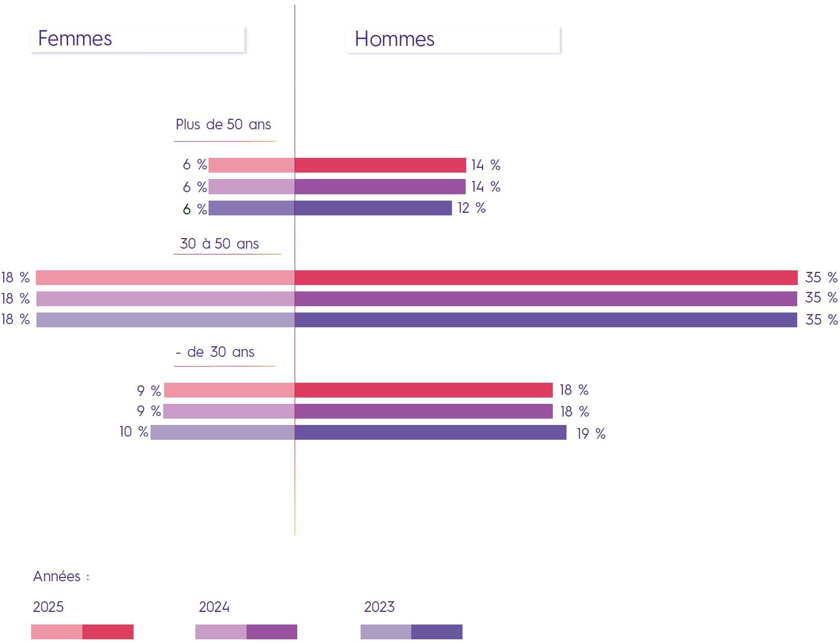
Task: Click the Hommes header label
Action: tap(394, 40)
